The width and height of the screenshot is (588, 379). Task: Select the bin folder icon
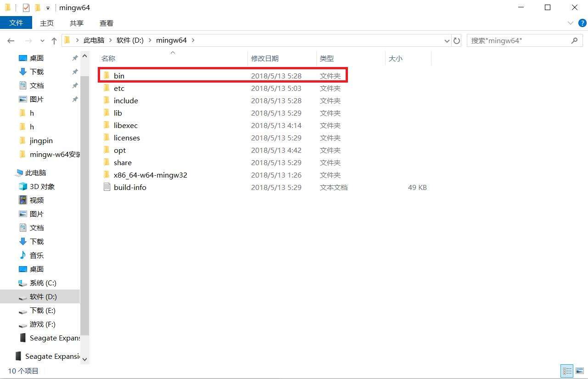107,75
